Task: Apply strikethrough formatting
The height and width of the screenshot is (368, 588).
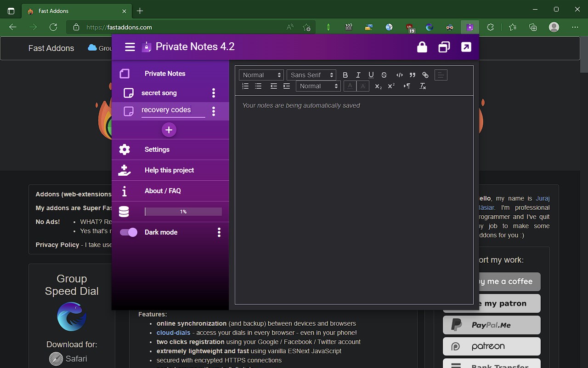Action: pos(384,75)
